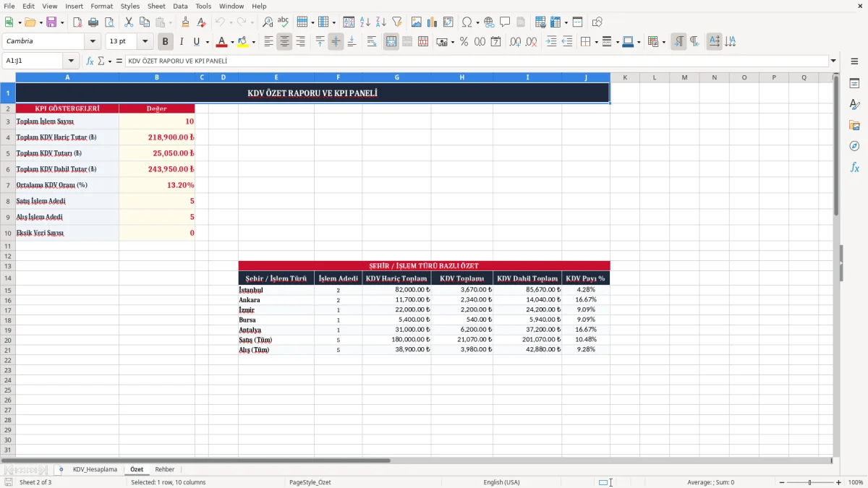Open the Font Size dropdown list
The width and height of the screenshot is (868, 488).
(145, 42)
